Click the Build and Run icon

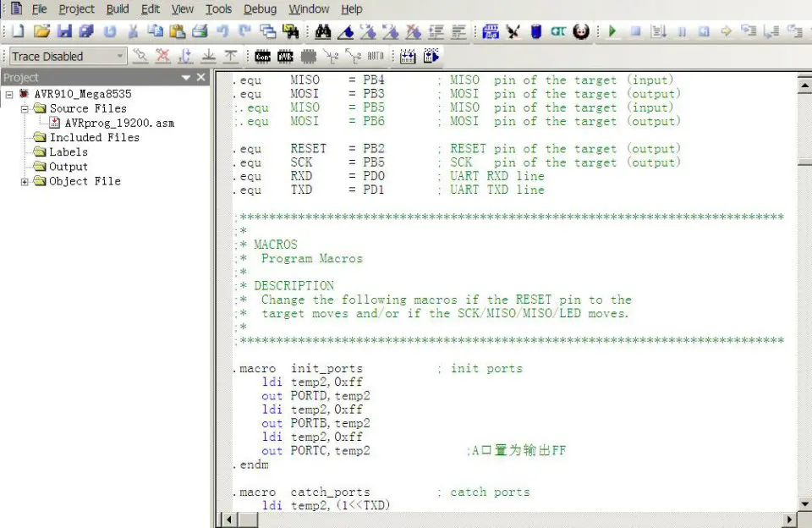click(431, 56)
